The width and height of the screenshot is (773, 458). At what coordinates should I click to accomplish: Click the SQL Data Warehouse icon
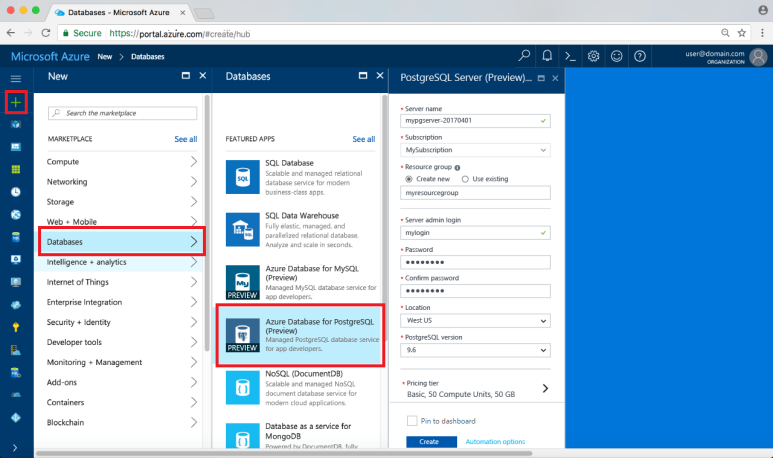243,230
